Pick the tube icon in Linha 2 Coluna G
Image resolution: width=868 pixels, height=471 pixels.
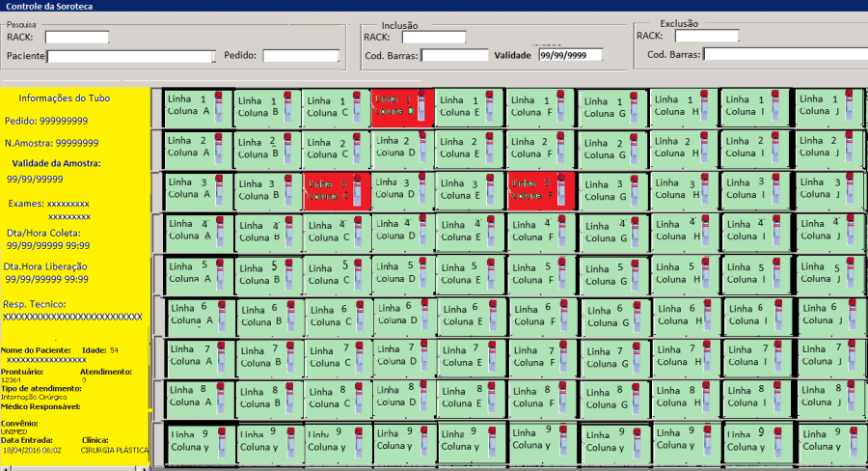point(635,150)
